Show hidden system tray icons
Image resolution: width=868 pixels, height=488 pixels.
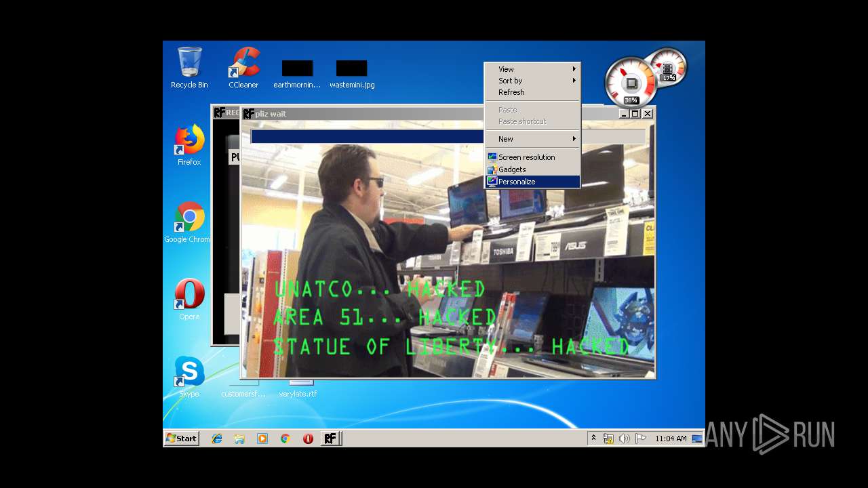tap(593, 439)
